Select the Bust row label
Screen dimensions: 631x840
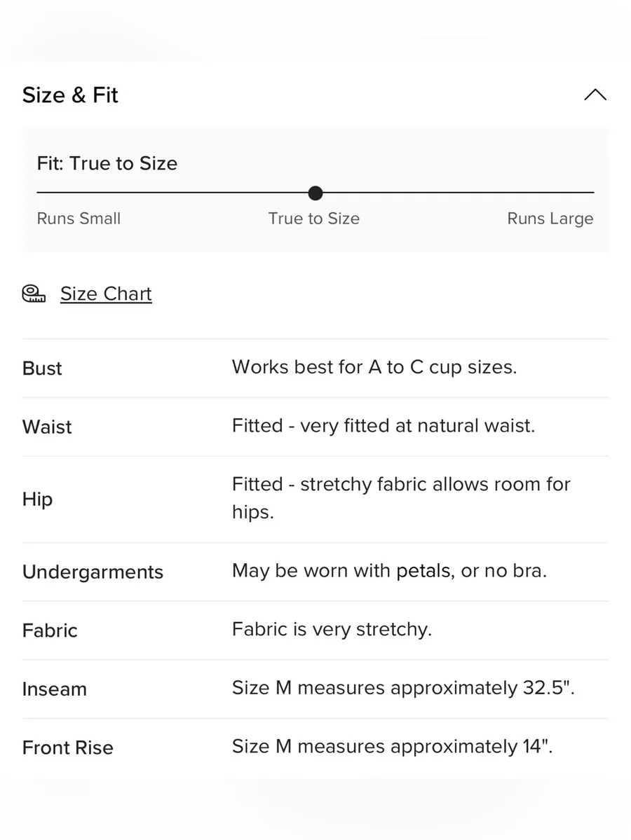pyautogui.click(x=42, y=369)
